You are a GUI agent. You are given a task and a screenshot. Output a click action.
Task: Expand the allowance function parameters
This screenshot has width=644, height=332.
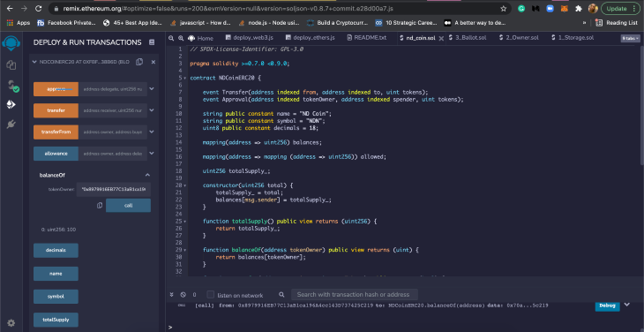pos(152,153)
